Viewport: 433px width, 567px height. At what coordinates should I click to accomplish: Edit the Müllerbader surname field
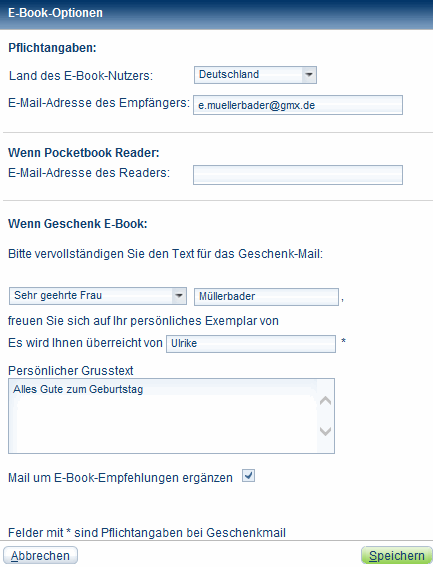point(266,297)
